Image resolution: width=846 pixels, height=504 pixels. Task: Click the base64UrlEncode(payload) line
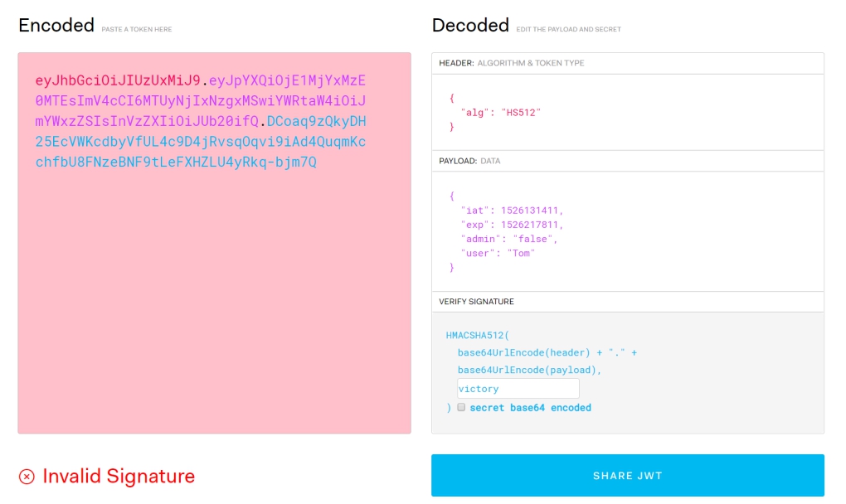pyautogui.click(x=529, y=370)
